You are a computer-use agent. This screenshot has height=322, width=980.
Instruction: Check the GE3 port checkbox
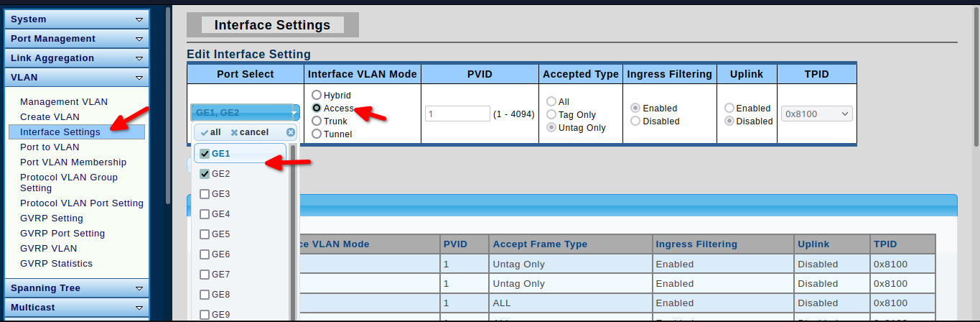205,194
